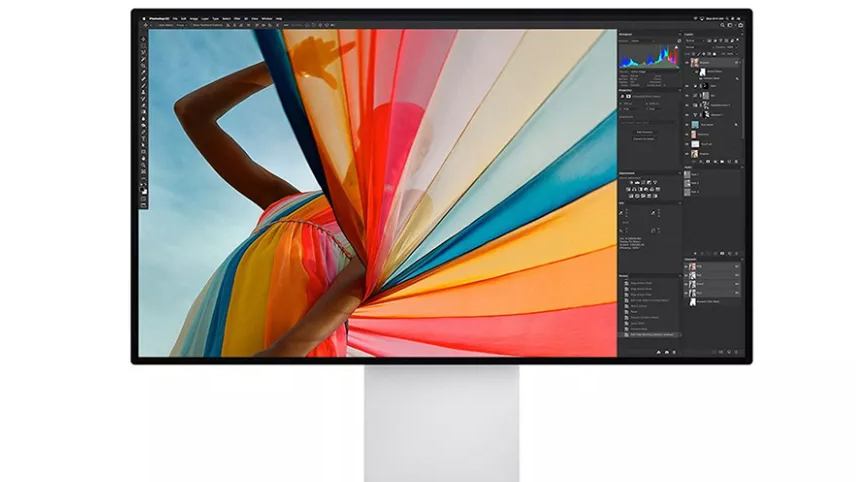Viewport: 856px width, 482px height.
Task: Toggle Red channel visibility eye
Action: tap(686, 275)
